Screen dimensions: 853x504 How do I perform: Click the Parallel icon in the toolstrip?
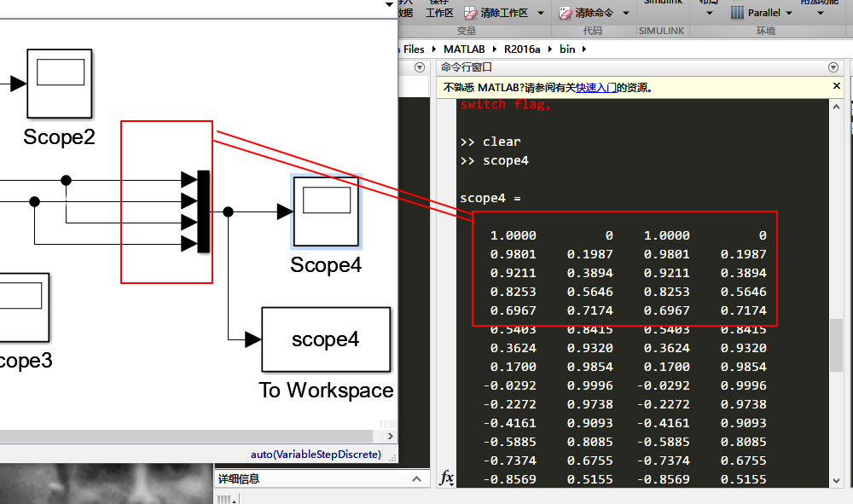pos(737,13)
